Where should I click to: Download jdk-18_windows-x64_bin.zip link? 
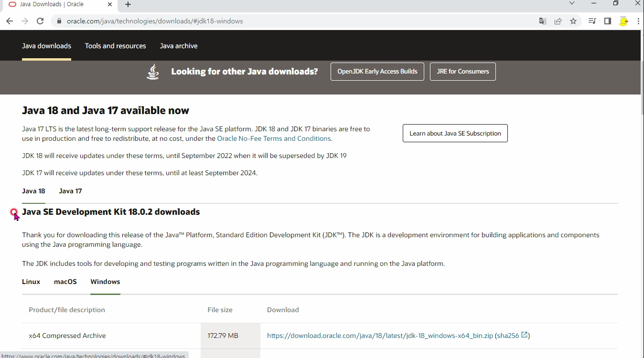click(380, 336)
